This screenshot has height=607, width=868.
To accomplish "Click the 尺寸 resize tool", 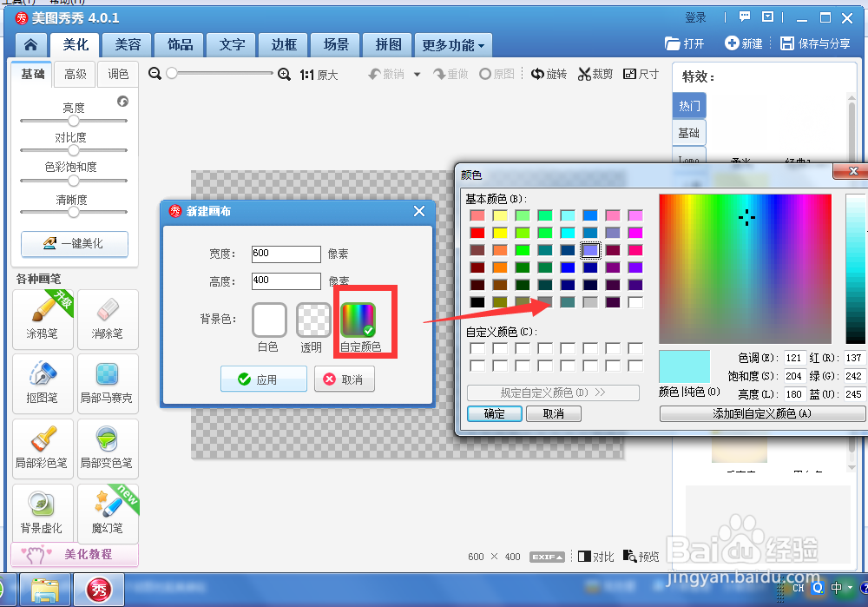I will (x=641, y=74).
